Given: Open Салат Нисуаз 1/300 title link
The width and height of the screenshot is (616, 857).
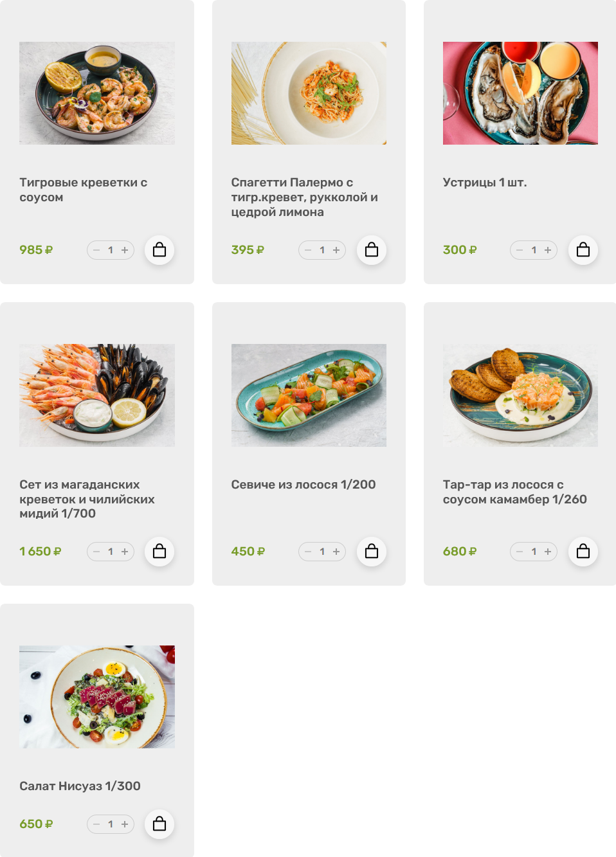Looking at the screenshot, I should pos(80,786).
